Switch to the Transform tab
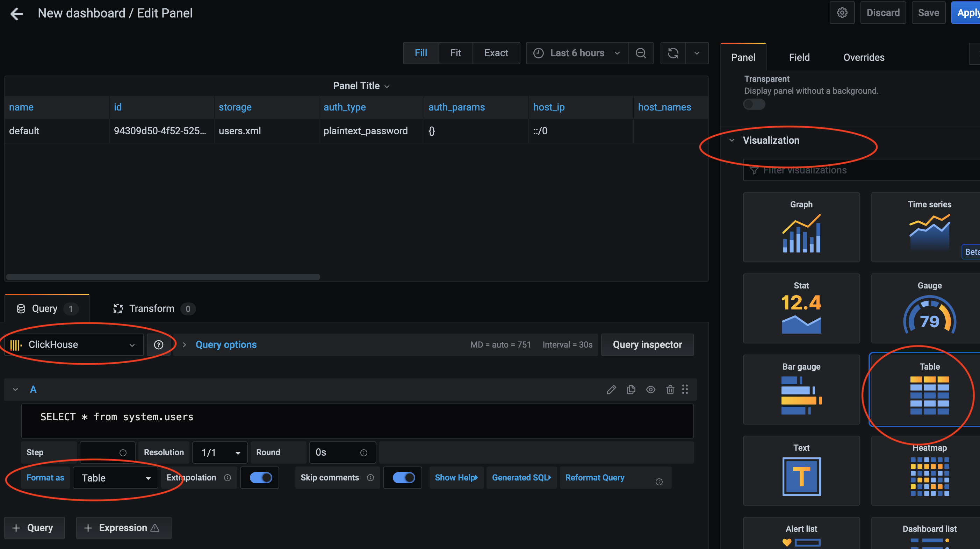Image resolution: width=980 pixels, height=549 pixels. tap(151, 309)
